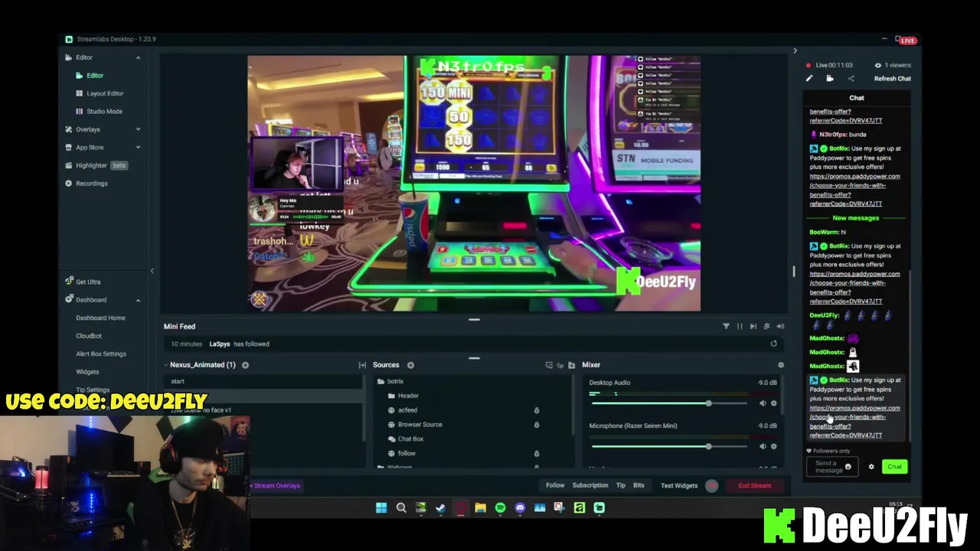Toggle the Mini Feed mute-events icon

point(766,327)
